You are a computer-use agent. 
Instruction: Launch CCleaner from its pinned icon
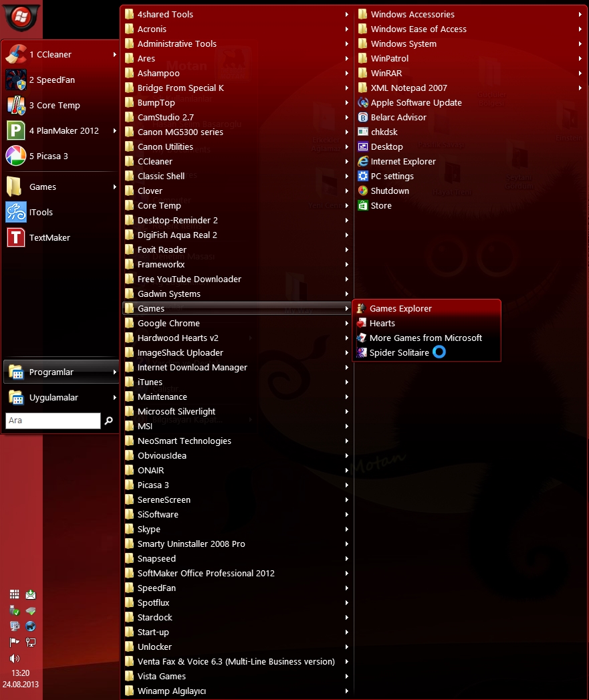(16, 54)
